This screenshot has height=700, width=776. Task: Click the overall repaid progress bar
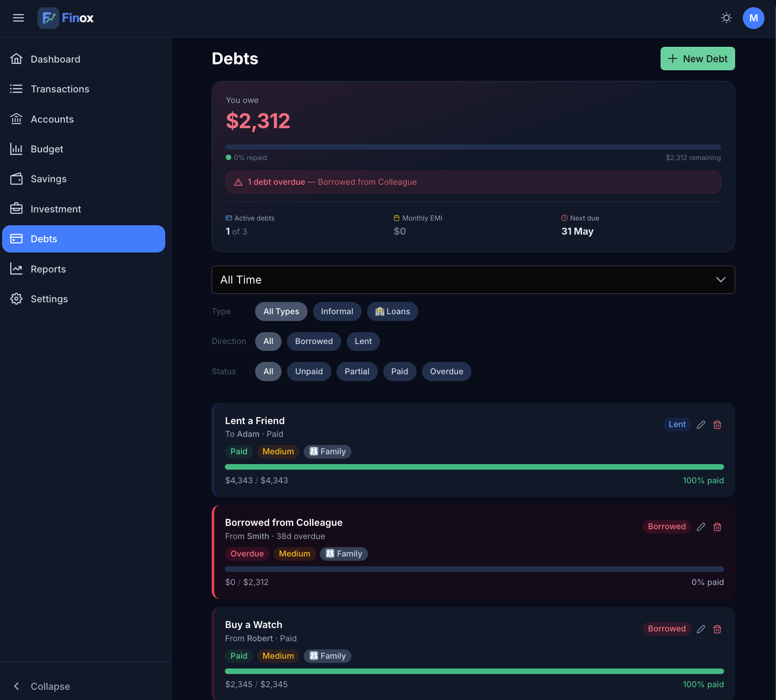coord(473,147)
